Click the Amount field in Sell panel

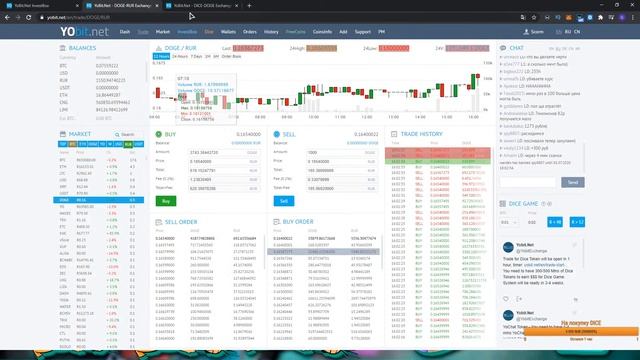(x=341, y=152)
